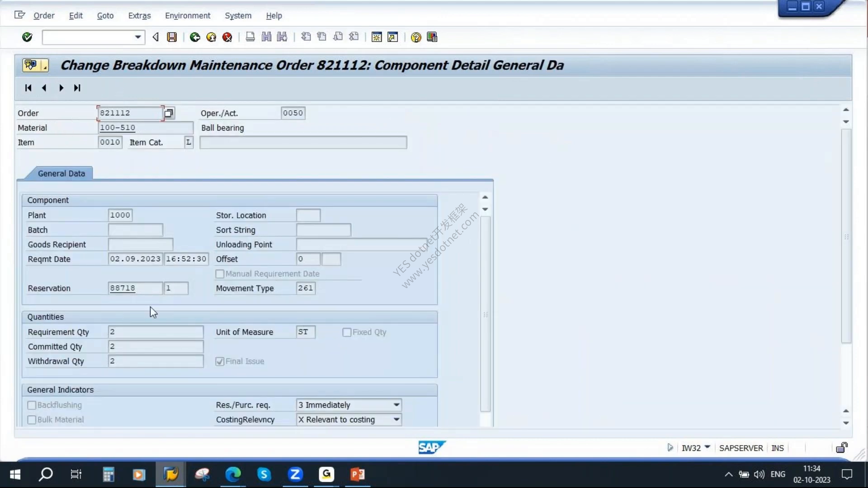The image size is (868, 488).
Task: Open the Extras menu
Action: pos(139,15)
